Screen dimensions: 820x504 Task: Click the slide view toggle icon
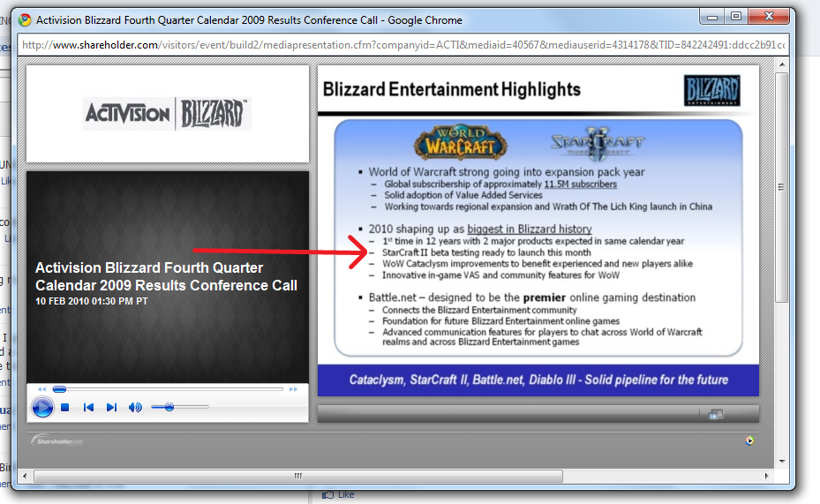coord(715,413)
